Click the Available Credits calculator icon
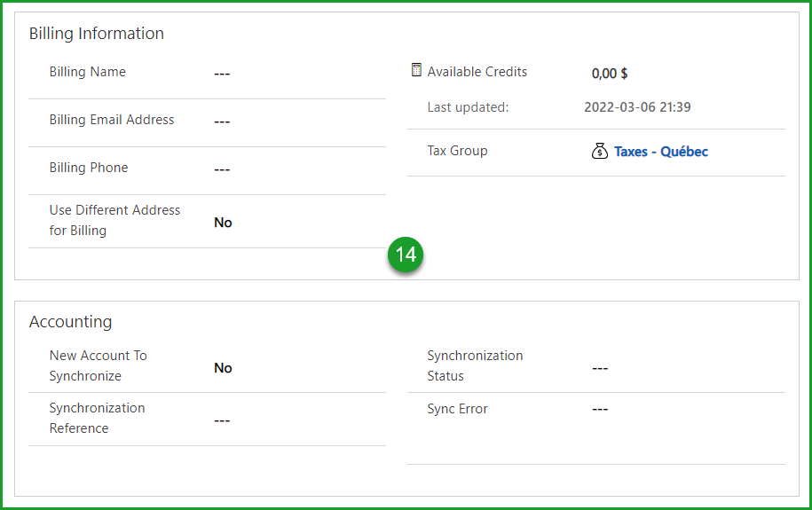 point(416,71)
